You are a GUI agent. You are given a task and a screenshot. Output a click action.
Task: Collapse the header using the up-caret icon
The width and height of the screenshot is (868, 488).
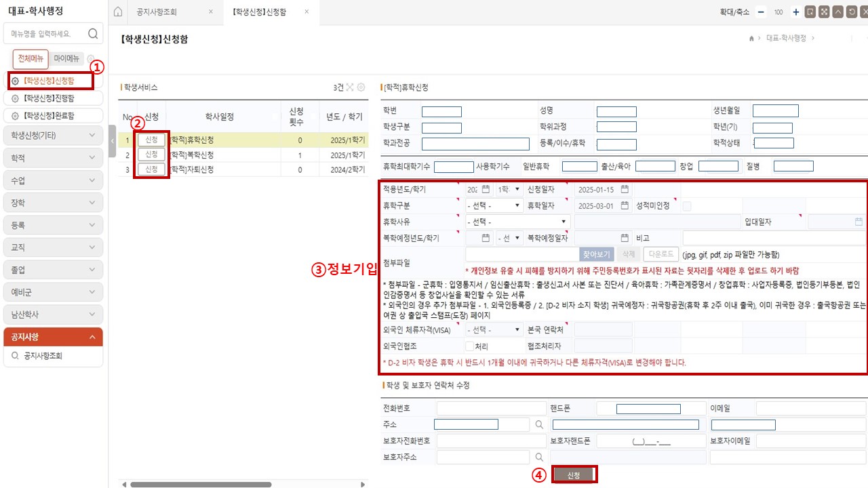coord(837,12)
